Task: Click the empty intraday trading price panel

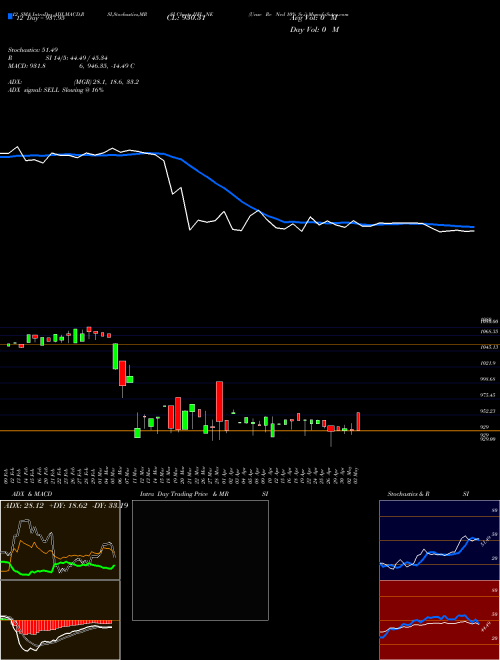Action: [x=200, y=560]
